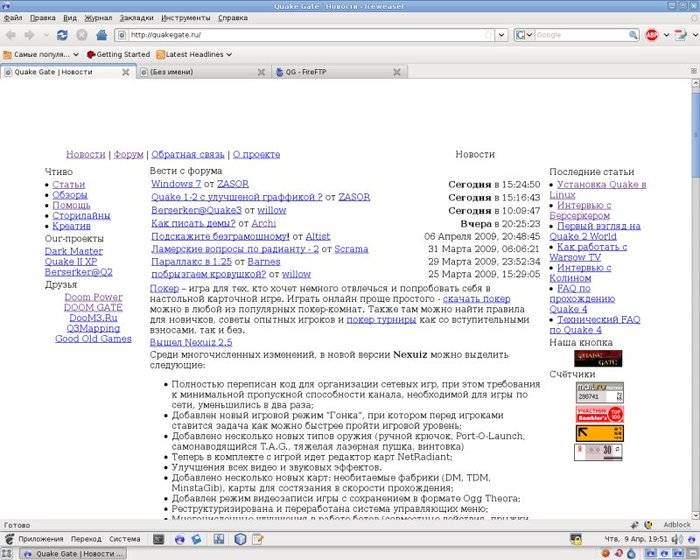
Task: Open the Инструменты menu
Action: 186,18
